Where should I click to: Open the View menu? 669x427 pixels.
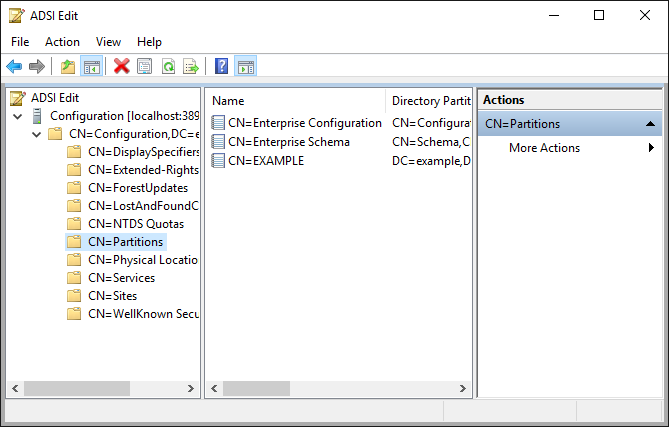(x=108, y=42)
